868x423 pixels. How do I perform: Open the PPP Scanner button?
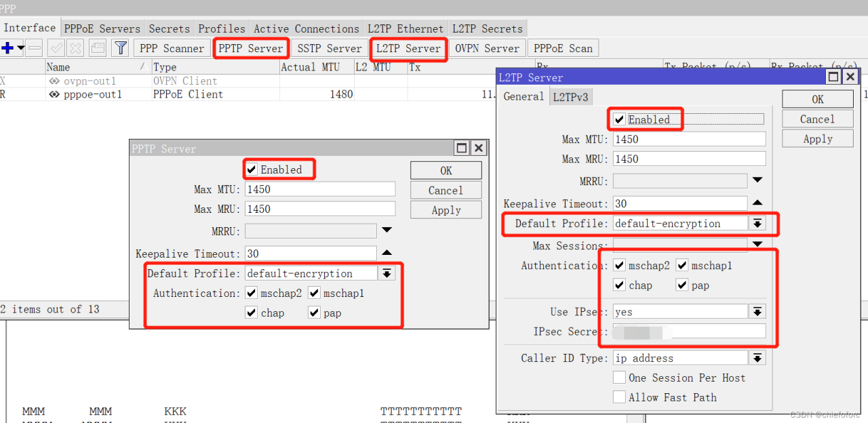pos(172,48)
